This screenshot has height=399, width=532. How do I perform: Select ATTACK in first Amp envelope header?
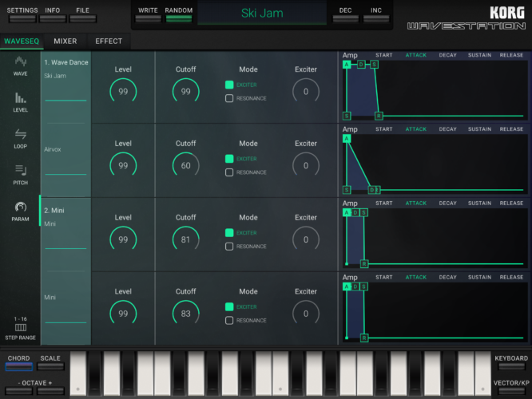(416, 55)
